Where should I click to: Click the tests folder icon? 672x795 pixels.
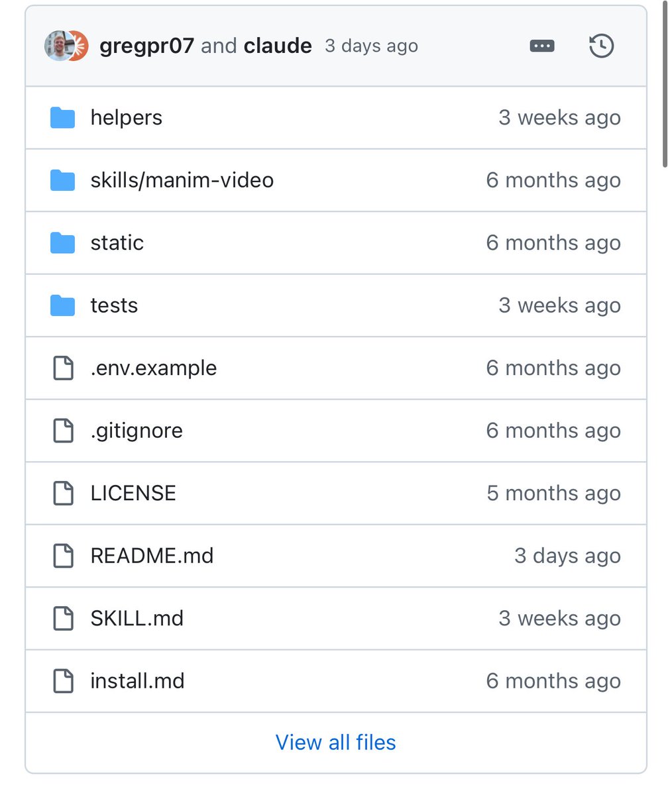click(x=63, y=305)
